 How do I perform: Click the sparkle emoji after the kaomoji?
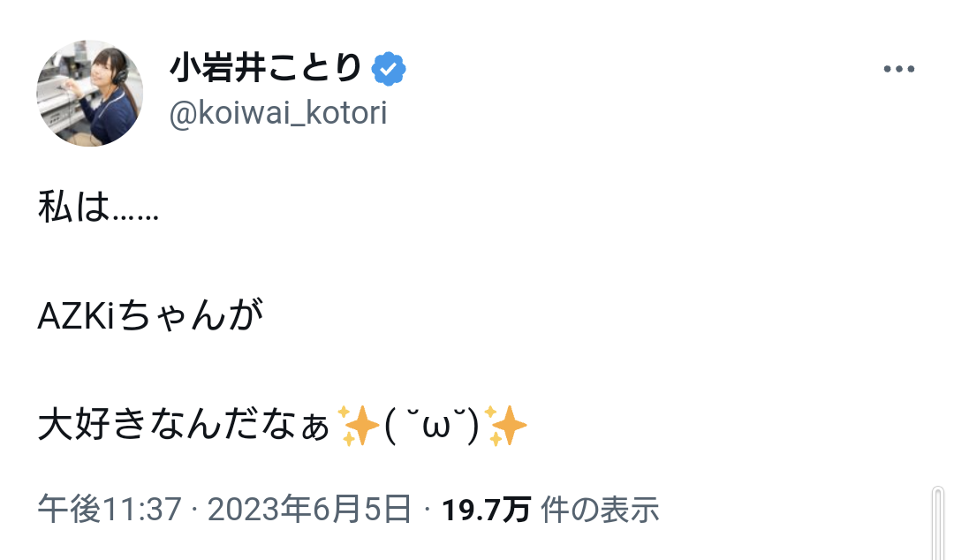508,428
